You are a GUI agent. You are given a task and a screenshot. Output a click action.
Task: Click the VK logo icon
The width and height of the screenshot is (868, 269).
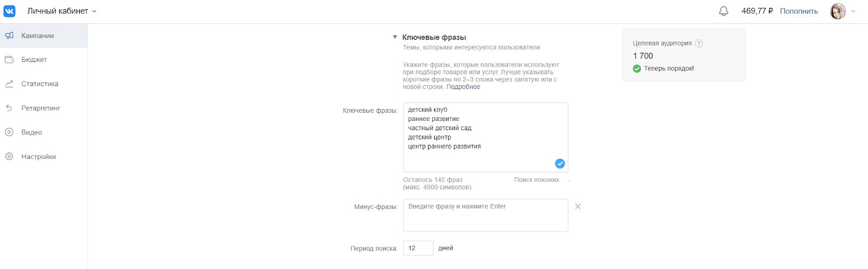pos(10,11)
